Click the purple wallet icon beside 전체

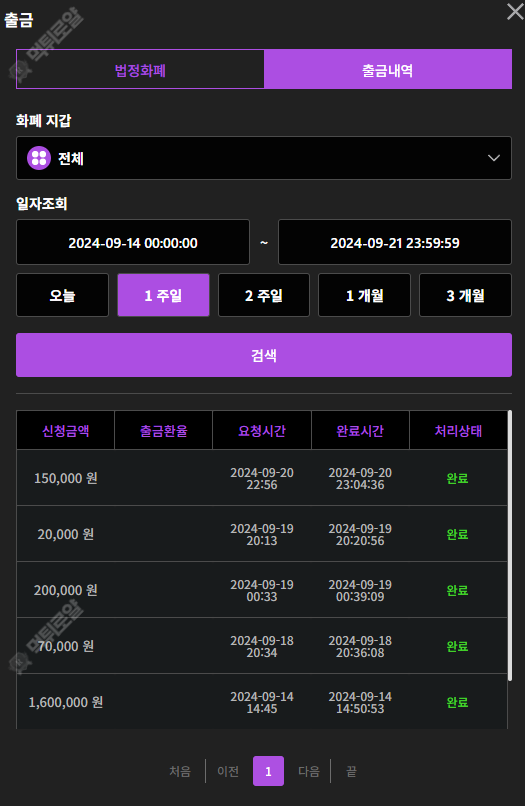click(39, 158)
